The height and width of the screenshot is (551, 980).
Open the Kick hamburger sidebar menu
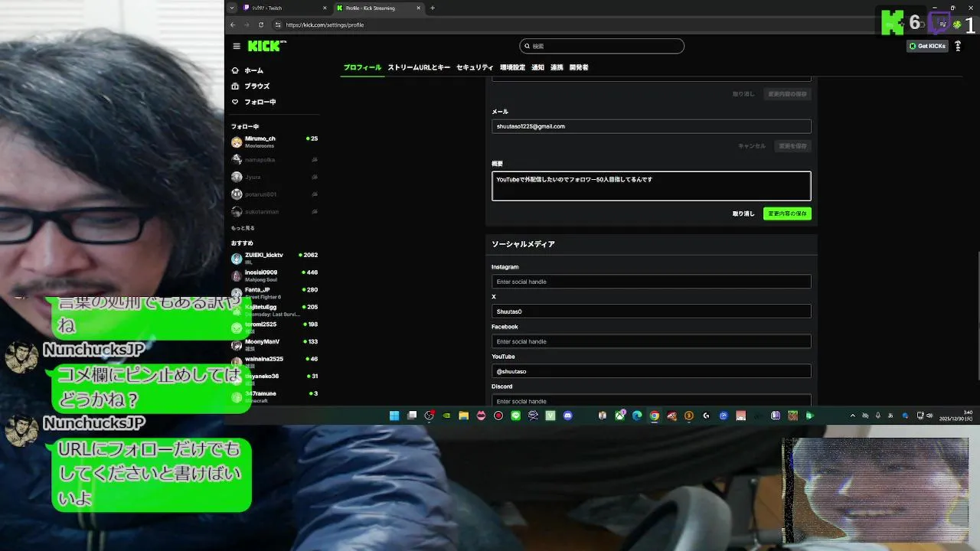[237, 46]
